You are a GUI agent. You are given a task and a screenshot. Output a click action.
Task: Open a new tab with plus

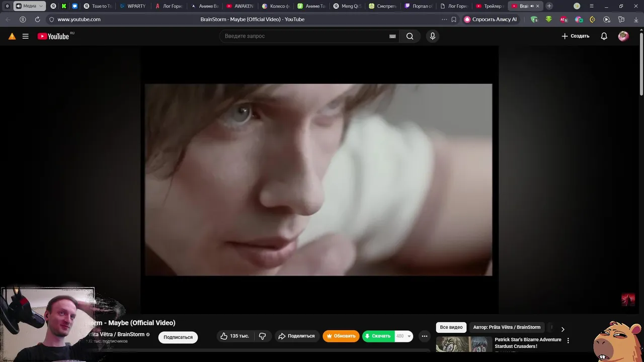pos(549,6)
